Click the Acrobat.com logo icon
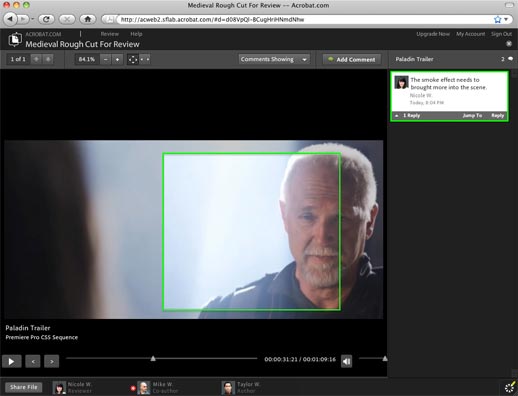Screen dimensions: 518x396 pos(15,40)
